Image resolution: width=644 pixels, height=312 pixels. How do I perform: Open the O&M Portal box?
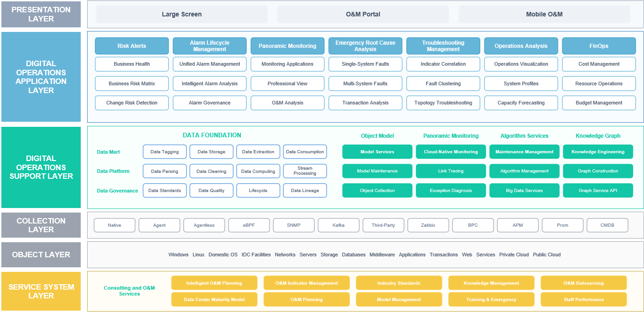[363, 14]
